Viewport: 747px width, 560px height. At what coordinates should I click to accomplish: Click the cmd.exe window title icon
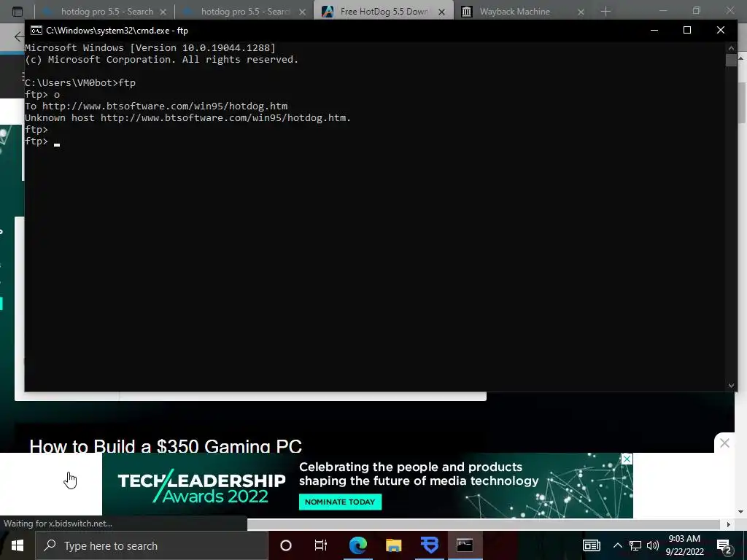coord(36,31)
